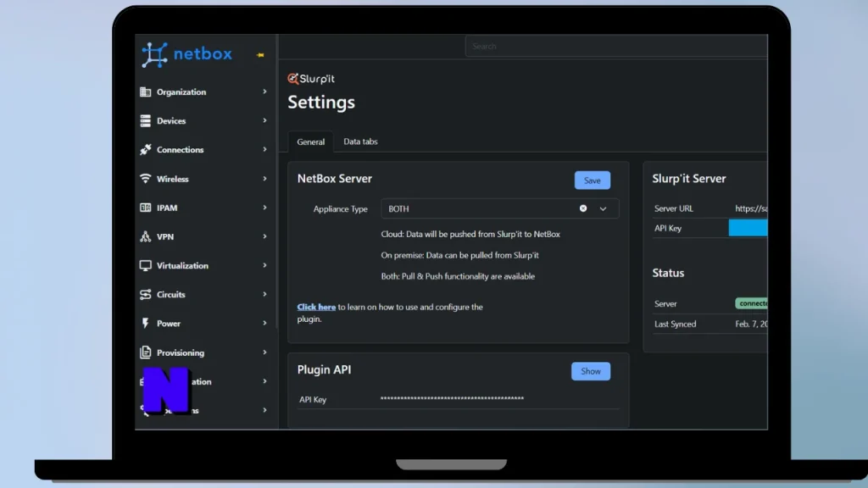Open the Devices menu
This screenshot has width=868, height=488.
click(x=203, y=120)
